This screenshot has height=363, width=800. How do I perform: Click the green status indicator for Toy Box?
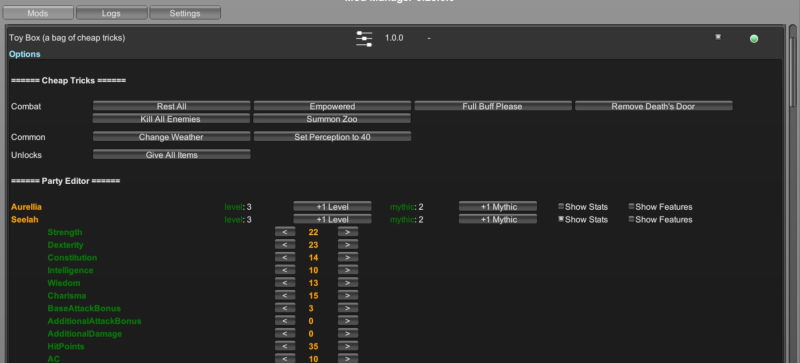coord(754,39)
